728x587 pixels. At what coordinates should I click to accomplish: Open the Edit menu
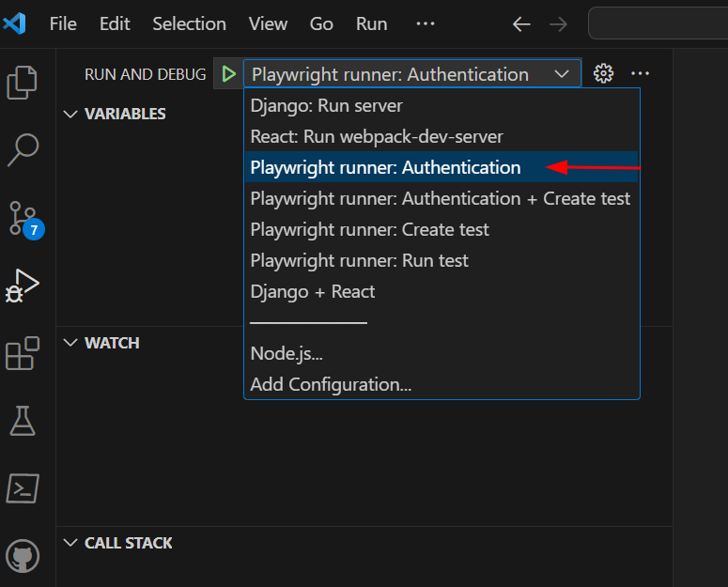point(115,23)
